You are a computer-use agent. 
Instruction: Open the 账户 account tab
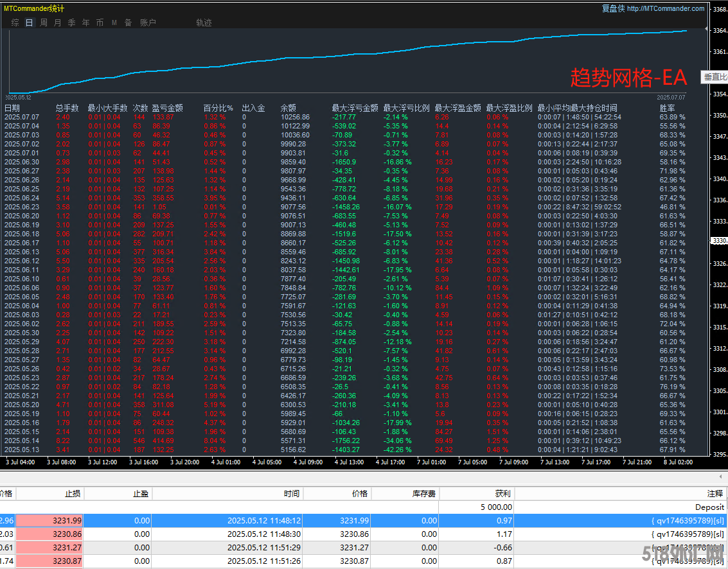tap(148, 22)
